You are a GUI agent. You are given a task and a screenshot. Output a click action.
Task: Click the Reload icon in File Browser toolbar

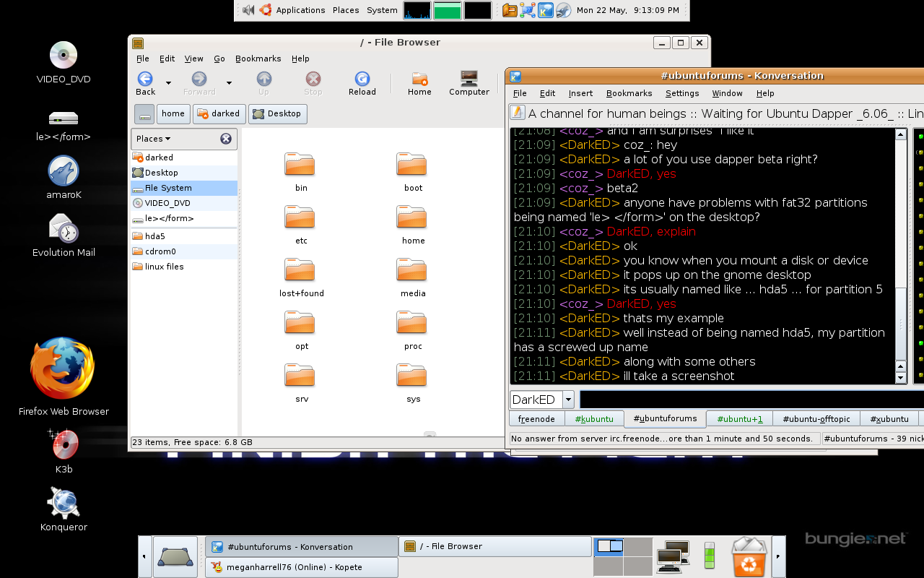362,79
